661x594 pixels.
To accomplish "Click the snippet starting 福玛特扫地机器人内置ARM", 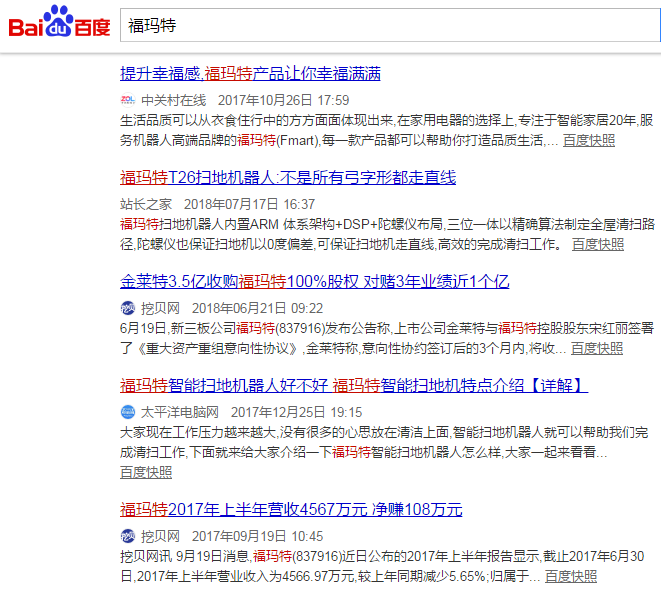I will tap(387, 234).
